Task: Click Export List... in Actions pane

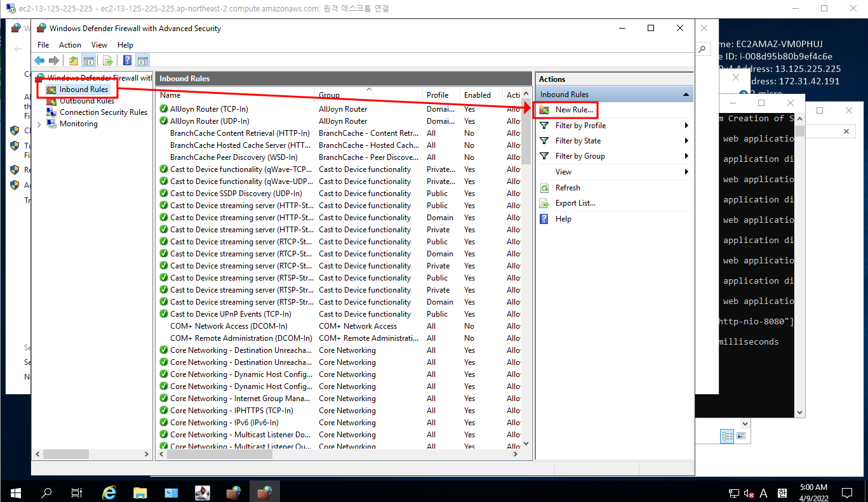Action: click(x=575, y=203)
